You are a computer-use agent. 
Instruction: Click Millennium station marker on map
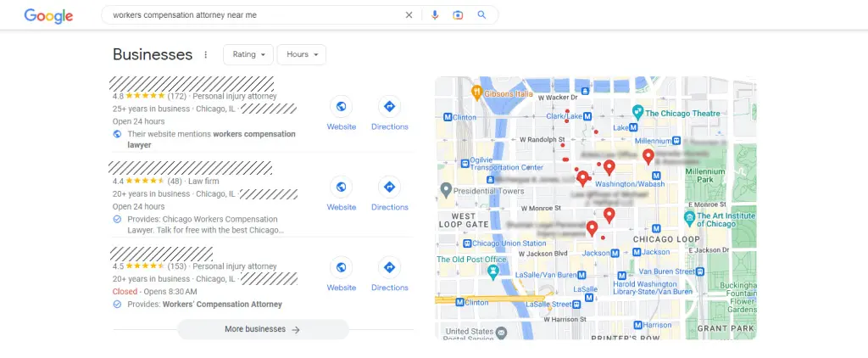coord(676,141)
